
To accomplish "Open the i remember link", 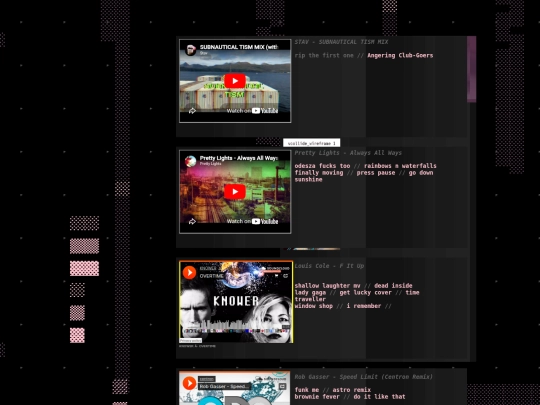I will (364, 306).
